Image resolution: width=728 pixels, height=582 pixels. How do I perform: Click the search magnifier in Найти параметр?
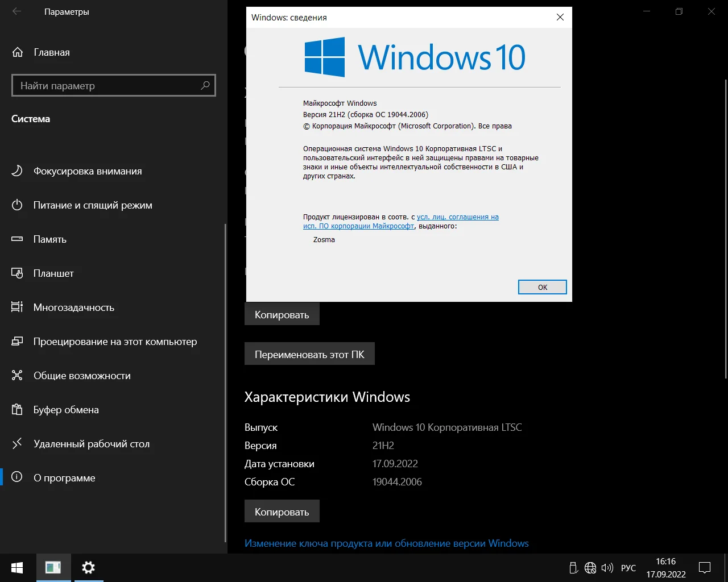pos(205,85)
